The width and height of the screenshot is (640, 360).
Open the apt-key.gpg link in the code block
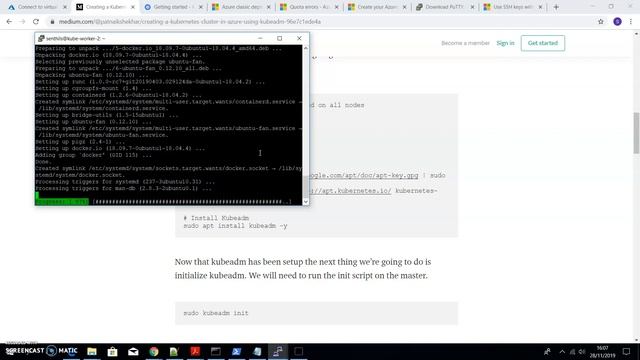(364, 176)
